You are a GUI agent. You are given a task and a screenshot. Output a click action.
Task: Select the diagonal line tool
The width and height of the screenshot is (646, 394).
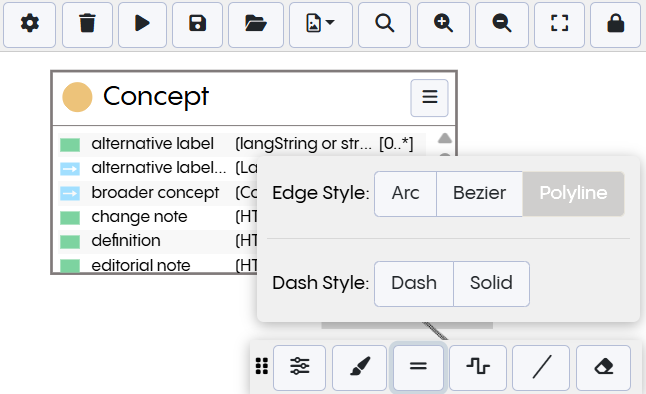(541, 367)
